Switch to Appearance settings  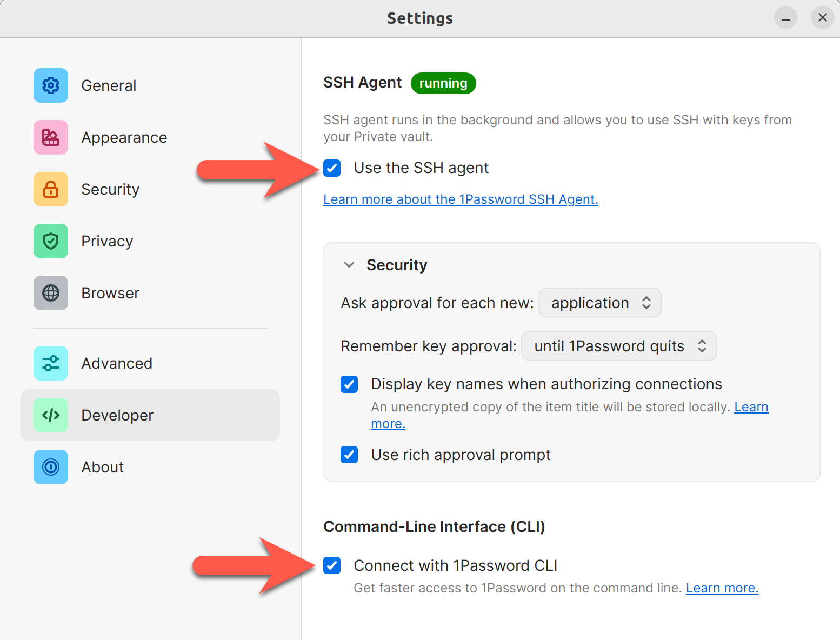click(x=150, y=137)
